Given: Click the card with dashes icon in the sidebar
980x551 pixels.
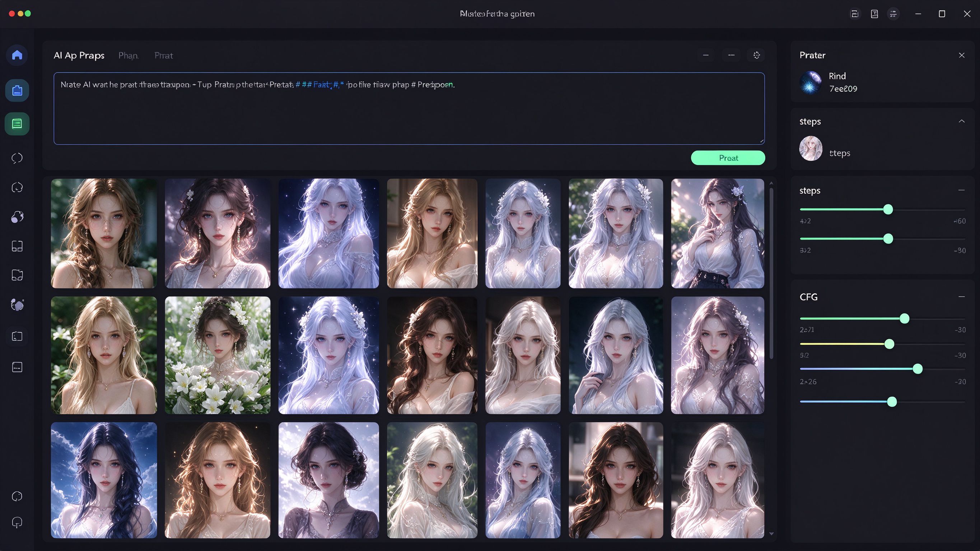Looking at the screenshot, I should pyautogui.click(x=17, y=367).
